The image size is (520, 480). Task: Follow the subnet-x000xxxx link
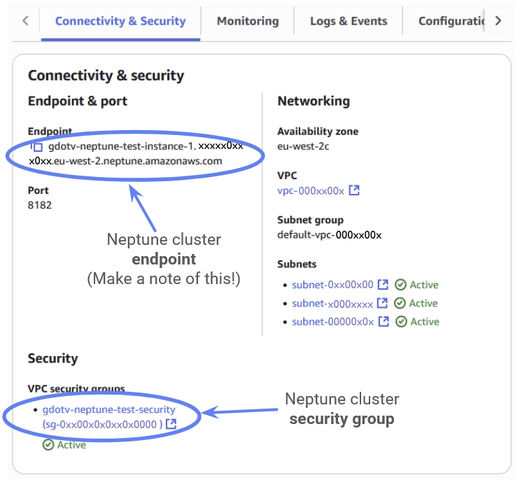click(332, 303)
